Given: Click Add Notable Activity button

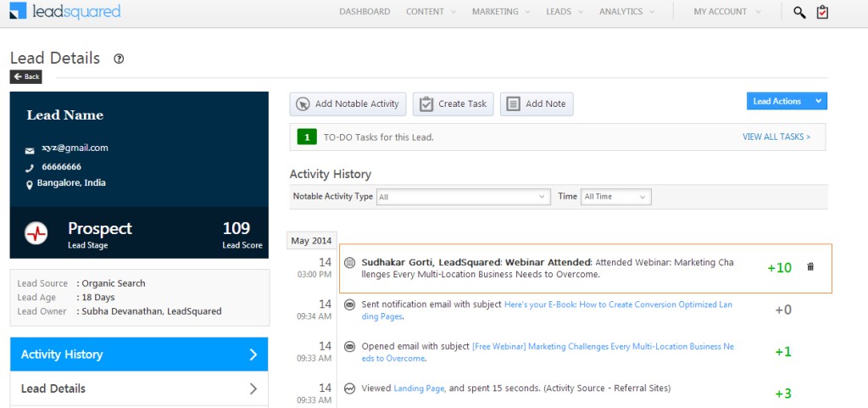Looking at the screenshot, I should (348, 104).
